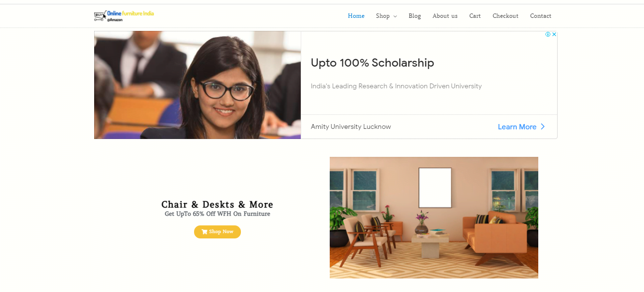This screenshot has height=292, width=644.
Task: Open the Blog page
Action: pos(415,16)
